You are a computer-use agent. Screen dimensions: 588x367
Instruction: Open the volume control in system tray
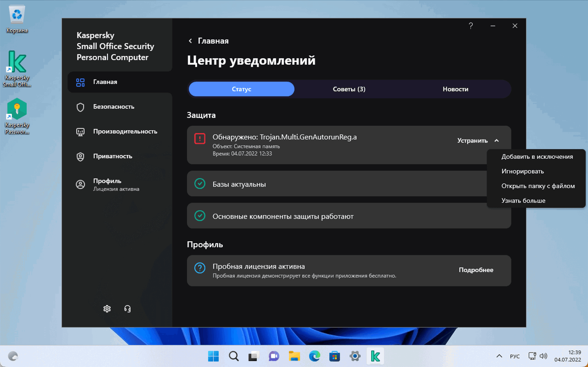click(543, 356)
